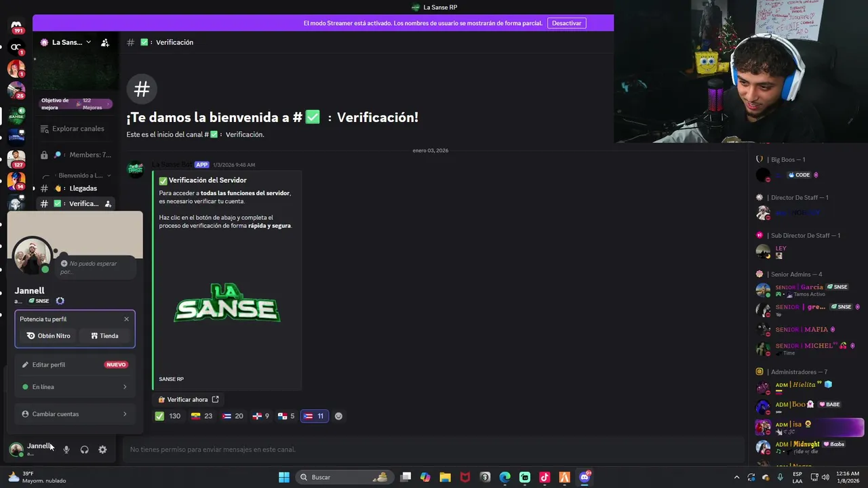Select member SENIOR | MAFIA
Screen dimensions: 868x488
808,330
